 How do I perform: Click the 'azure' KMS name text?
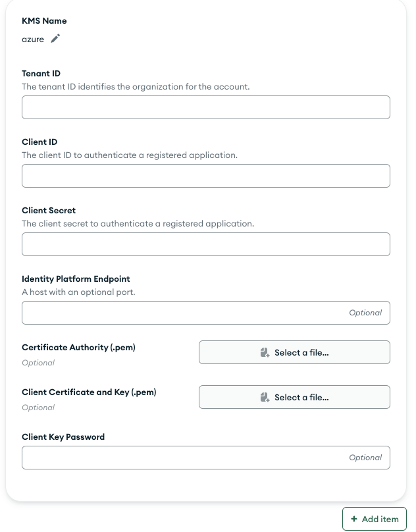coord(33,40)
